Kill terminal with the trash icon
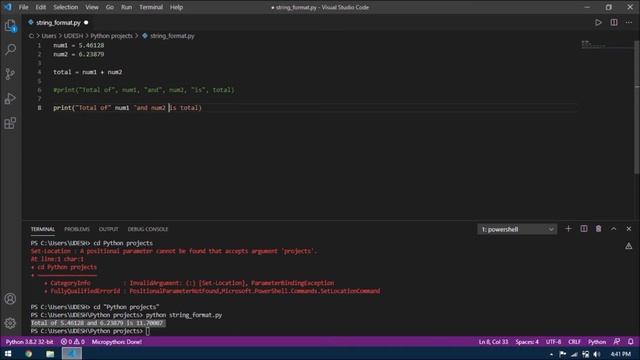The height and width of the screenshot is (360, 640). point(598,229)
